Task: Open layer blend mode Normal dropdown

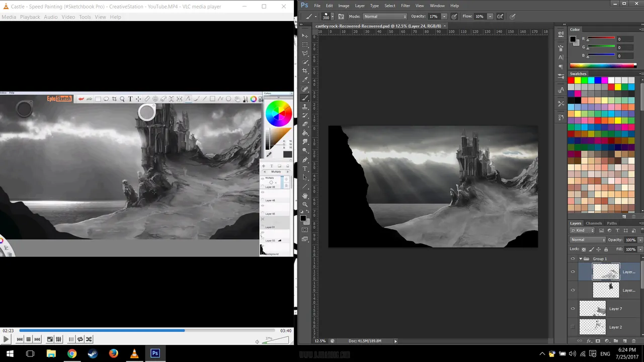Action: point(588,240)
